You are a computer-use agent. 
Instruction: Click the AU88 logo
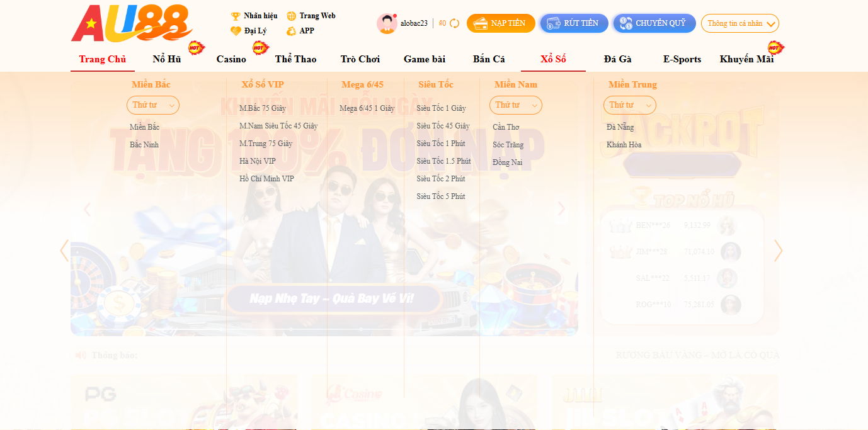coord(132,24)
